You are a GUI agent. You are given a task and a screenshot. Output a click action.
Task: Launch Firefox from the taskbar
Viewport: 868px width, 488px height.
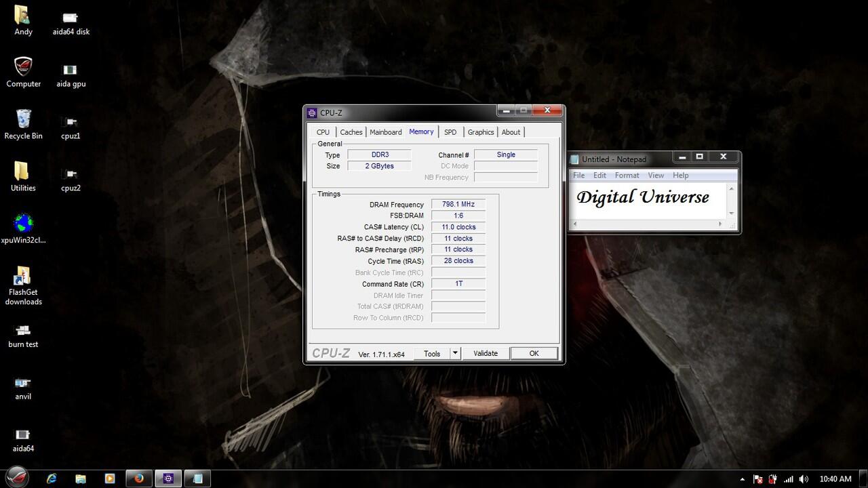click(x=139, y=479)
